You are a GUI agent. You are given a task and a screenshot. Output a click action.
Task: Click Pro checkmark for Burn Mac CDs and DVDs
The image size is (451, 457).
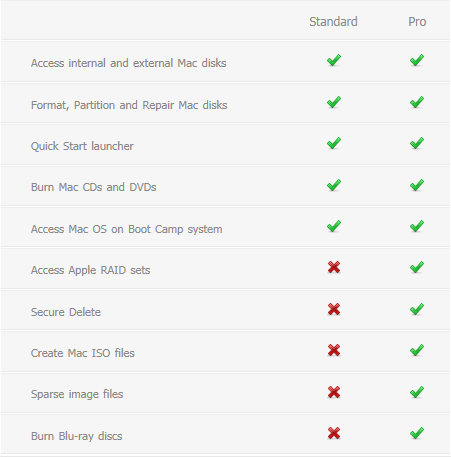(x=417, y=185)
